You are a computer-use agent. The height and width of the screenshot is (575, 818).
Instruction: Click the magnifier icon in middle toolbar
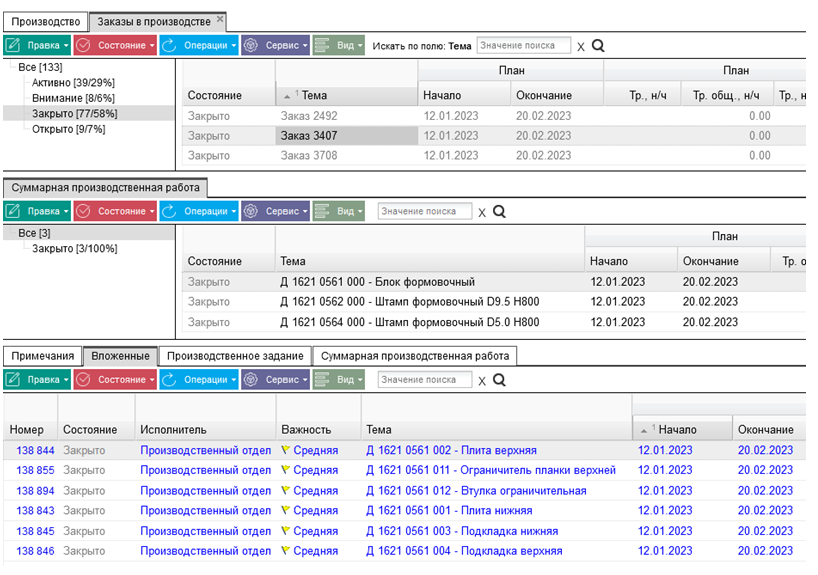click(x=499, y=212)
